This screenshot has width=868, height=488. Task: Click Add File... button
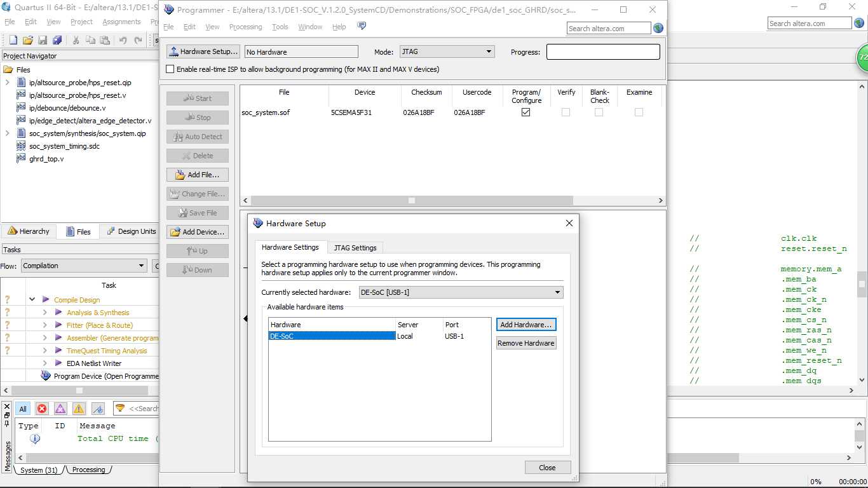pos(198,174)
